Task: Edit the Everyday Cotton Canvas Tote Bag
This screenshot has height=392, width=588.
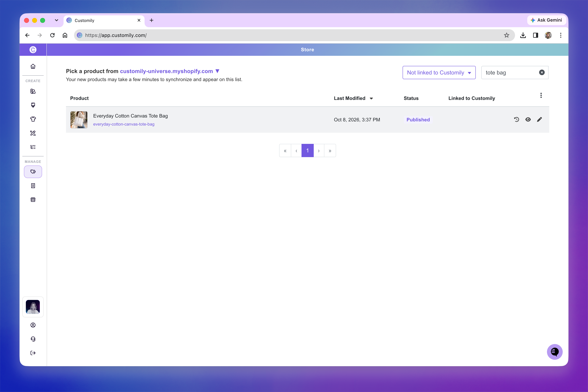Action: point(539,119)
